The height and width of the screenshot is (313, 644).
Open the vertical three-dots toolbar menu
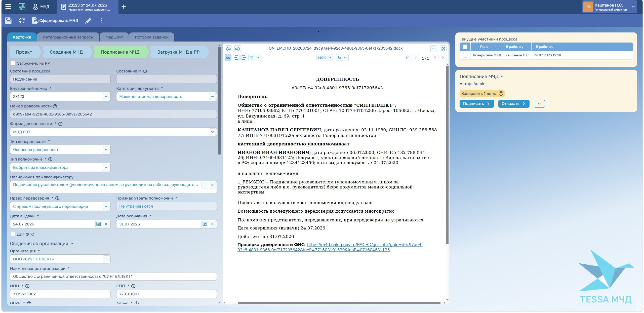click(x=102, y=20)
